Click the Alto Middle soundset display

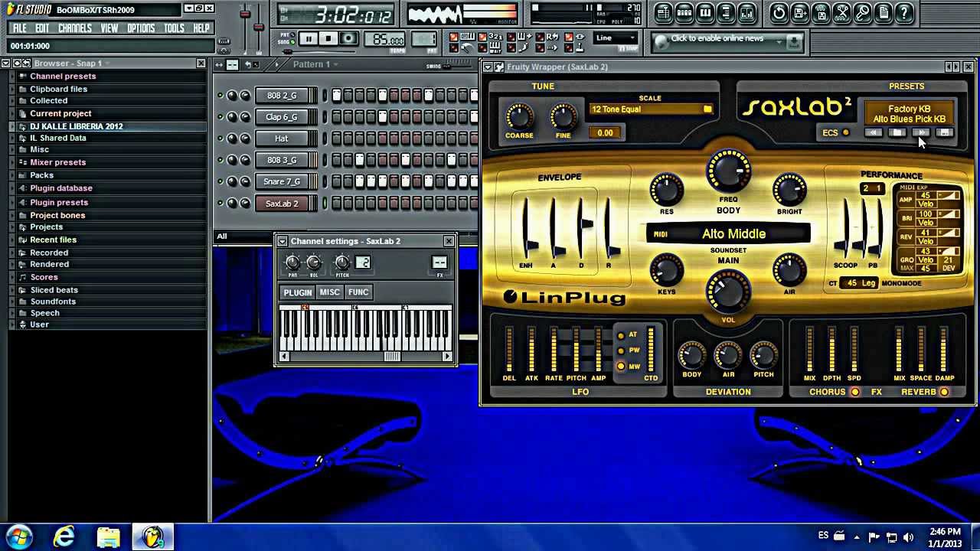(x=733, y=234)
